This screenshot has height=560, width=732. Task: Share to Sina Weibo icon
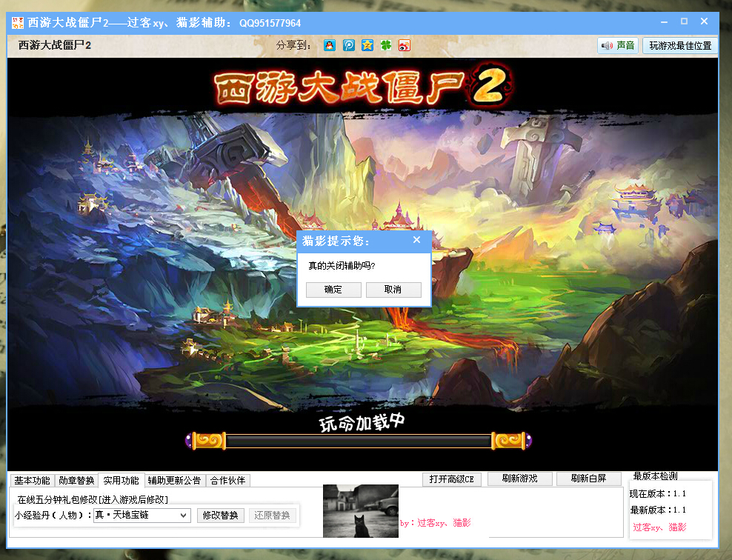click(405, 45)
